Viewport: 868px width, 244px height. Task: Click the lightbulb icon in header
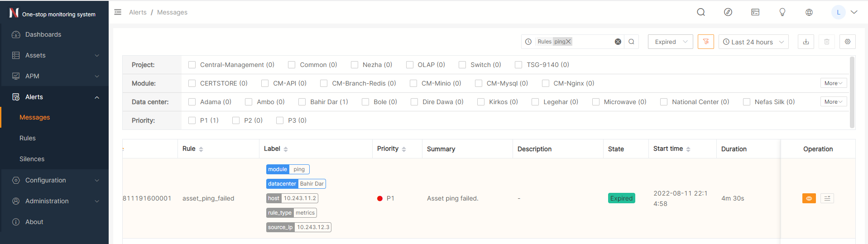pyautogui.click(x=782, y=12)
